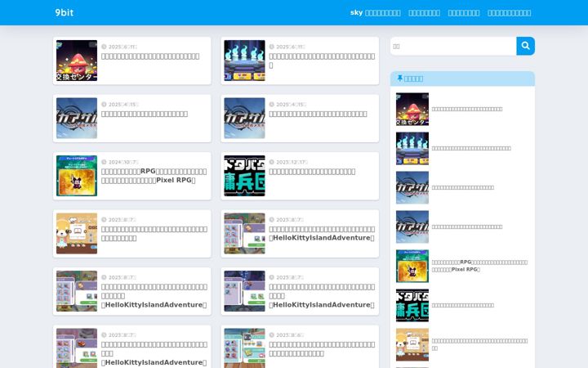Open the thumbnail of the 2023 August 6 article

[x=244, y=348]
